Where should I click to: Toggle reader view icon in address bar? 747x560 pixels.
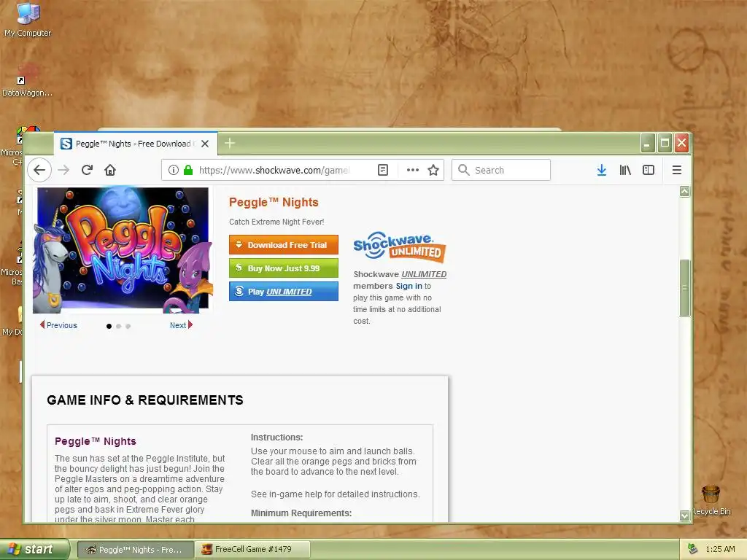383,170
